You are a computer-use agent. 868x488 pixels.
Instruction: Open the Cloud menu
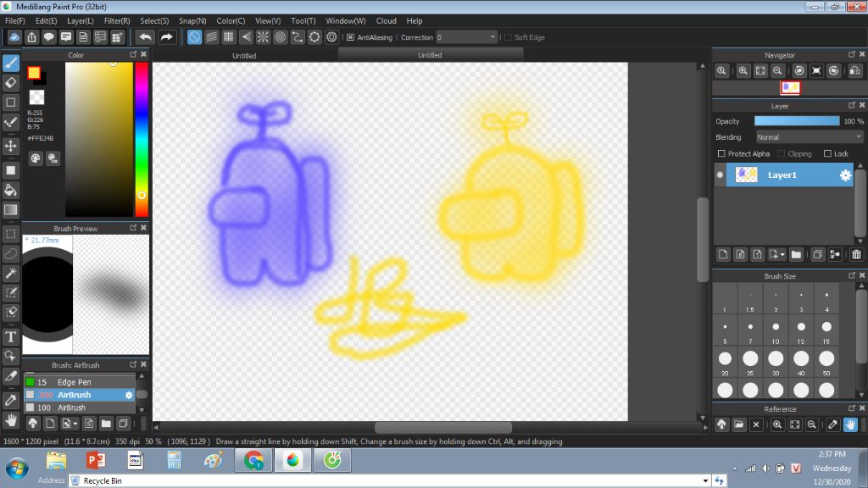(x=386, y=21)
